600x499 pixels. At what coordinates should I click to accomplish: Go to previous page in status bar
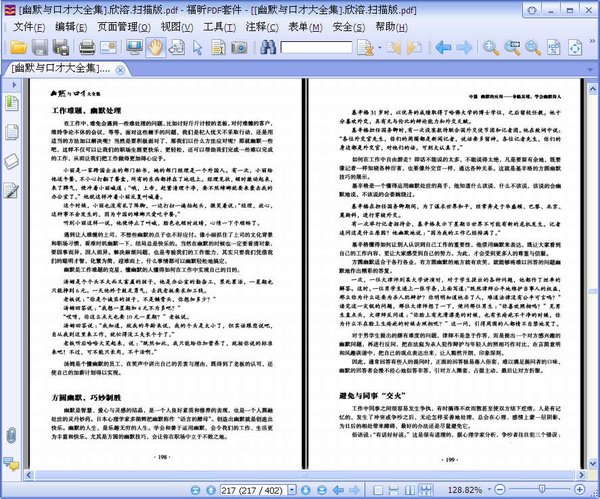tap(211, 490)
